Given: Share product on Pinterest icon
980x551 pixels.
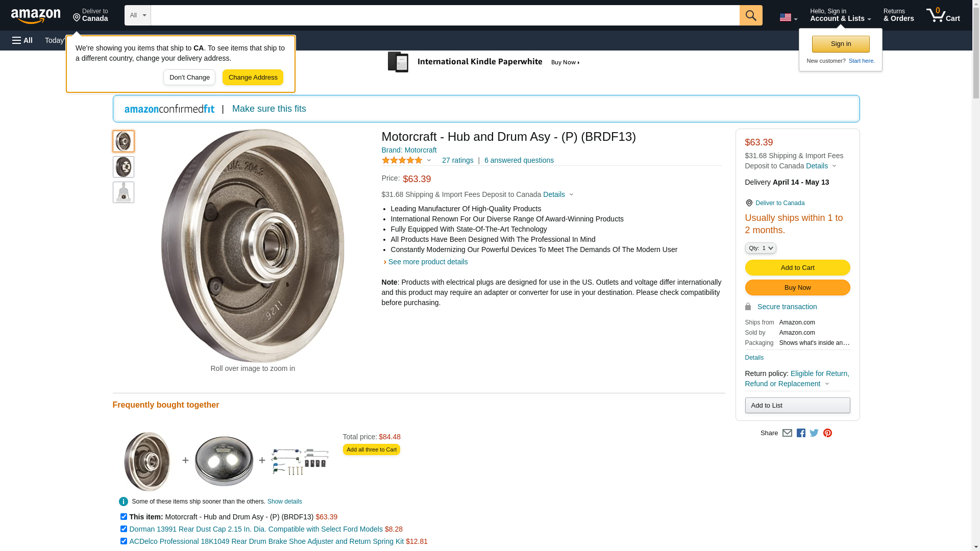Looking at the screenshot, I should 827,433.
